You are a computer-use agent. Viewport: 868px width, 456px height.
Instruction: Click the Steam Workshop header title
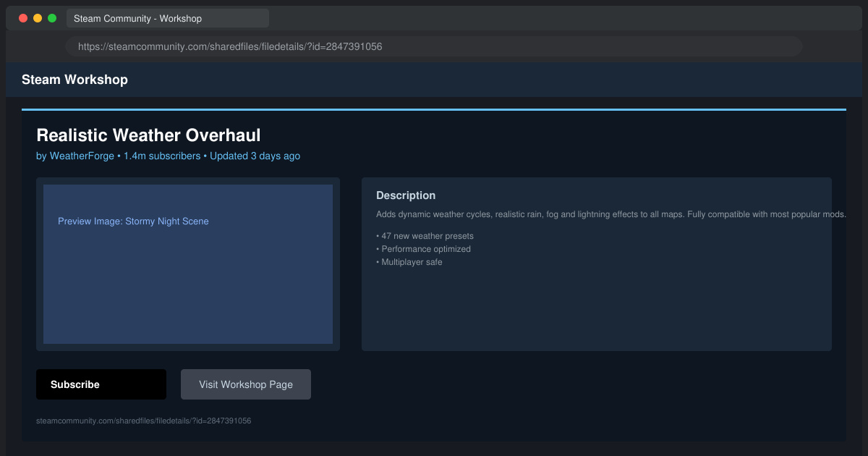(75, 80)
